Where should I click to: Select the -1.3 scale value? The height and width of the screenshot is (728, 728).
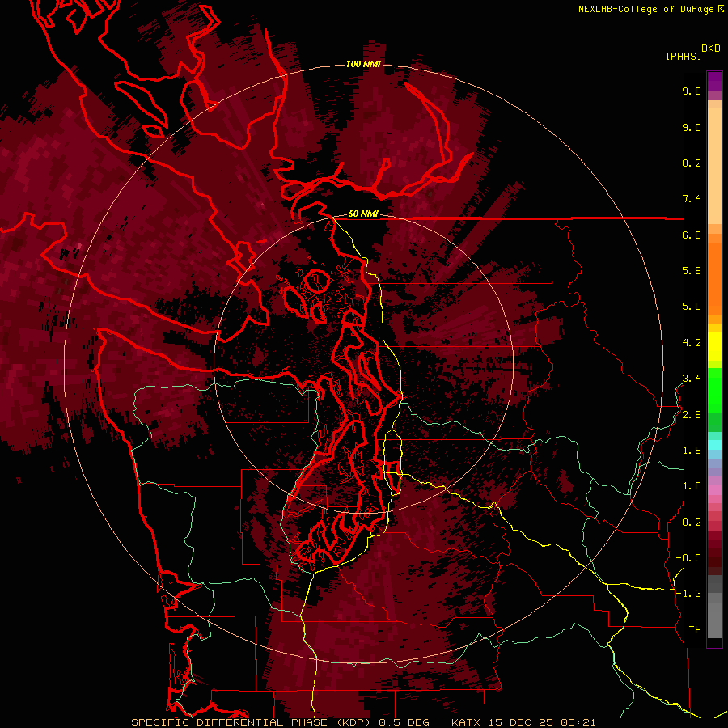tap(688, 594)
